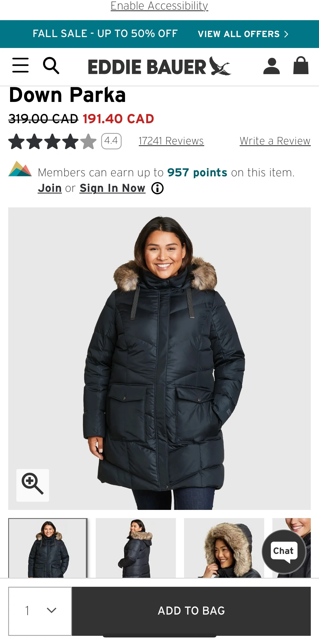Open the hamburger navigation menu

[20, 65]
